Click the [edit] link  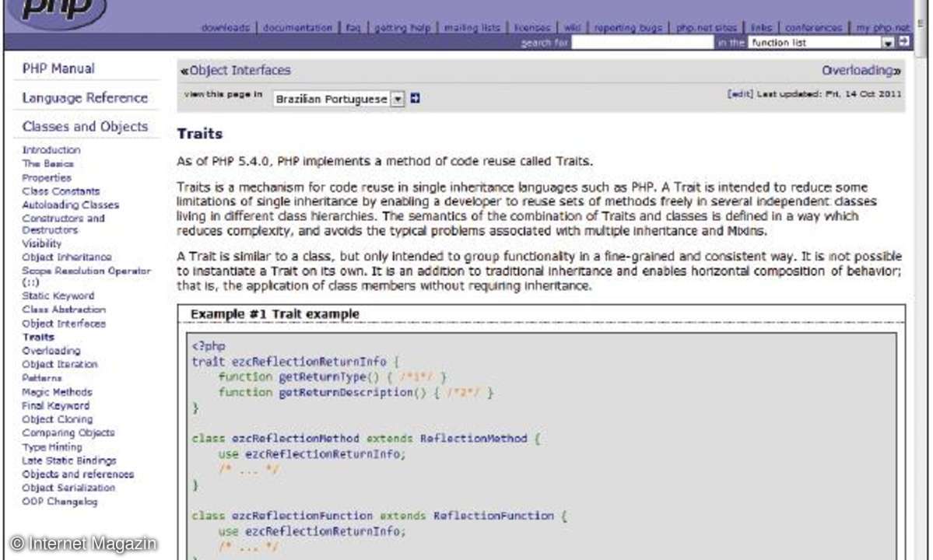tap(740, 94)
